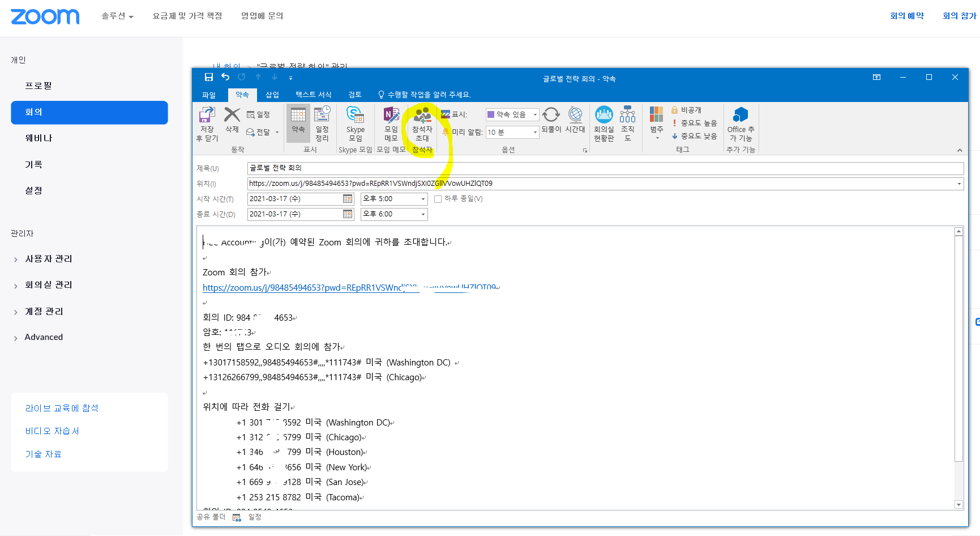980x536 pixels.
Task: Open 일정 정리 (Scheduling Assistant)
Action: click(322, 123)
